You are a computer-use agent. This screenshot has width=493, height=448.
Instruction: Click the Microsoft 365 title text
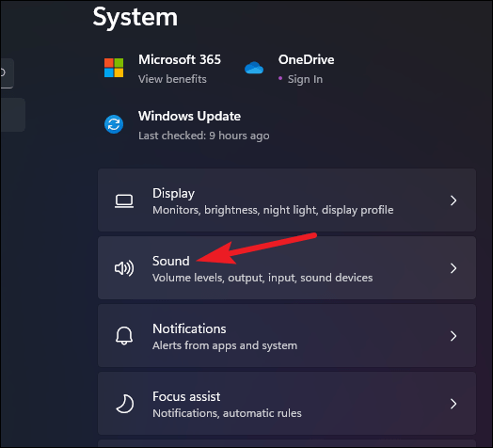click(x=180, y=59)
